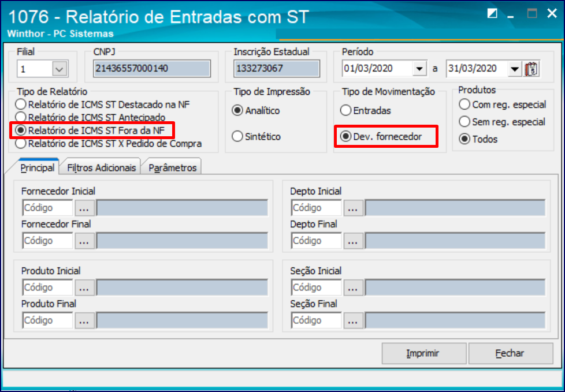Click the CNPJ field 21436557000140
Viewport: 565px width, 392px height.
click(152, 68)
